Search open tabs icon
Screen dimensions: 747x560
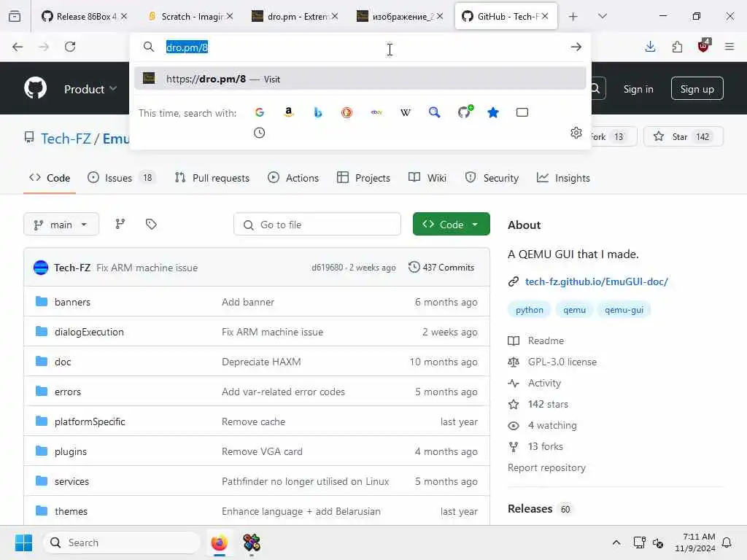[522, 112]
